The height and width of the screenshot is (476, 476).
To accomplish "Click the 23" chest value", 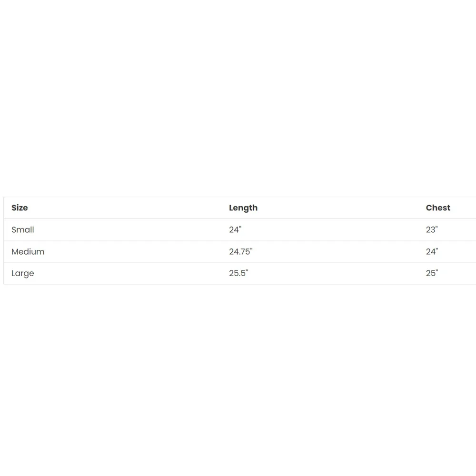I will coord(432,229).
